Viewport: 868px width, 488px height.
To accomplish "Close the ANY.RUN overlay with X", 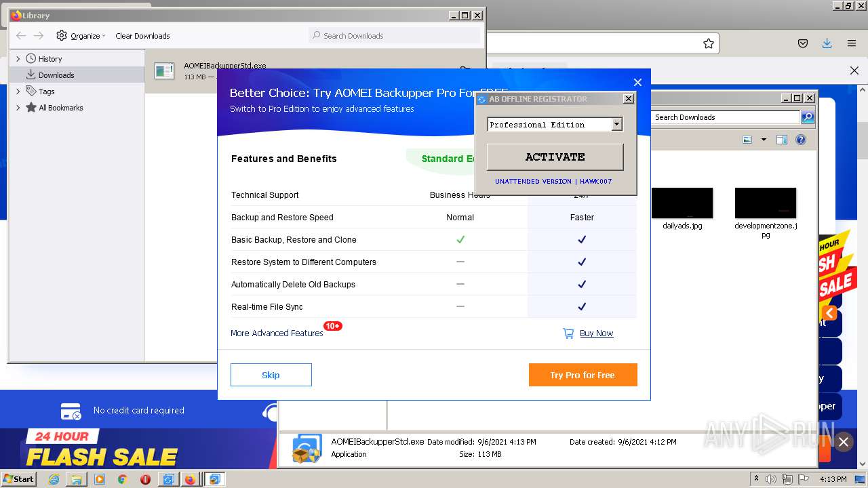I will click(x=844, y=442).
